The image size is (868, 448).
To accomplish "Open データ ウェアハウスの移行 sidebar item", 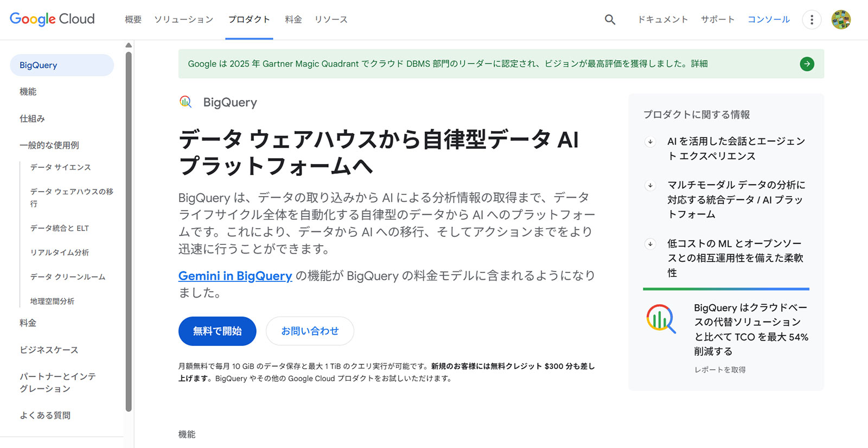I will [72, 198].
